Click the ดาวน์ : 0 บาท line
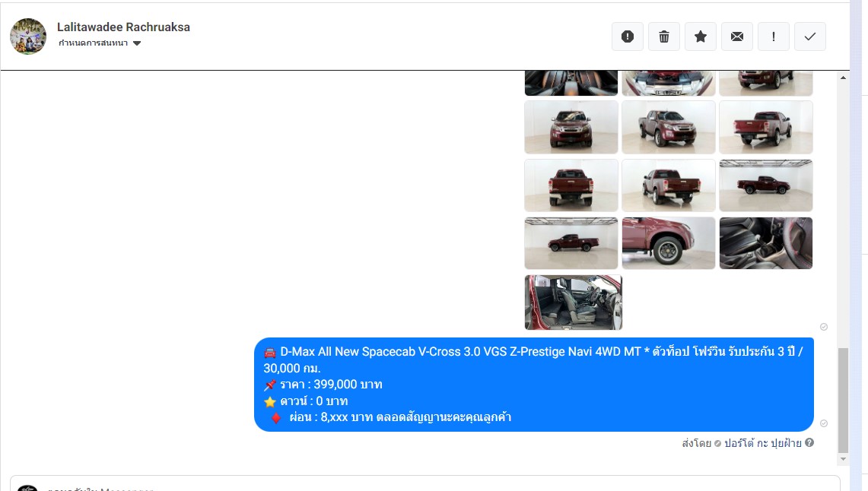Screen dimensions: 868x491 click(314, 401)
